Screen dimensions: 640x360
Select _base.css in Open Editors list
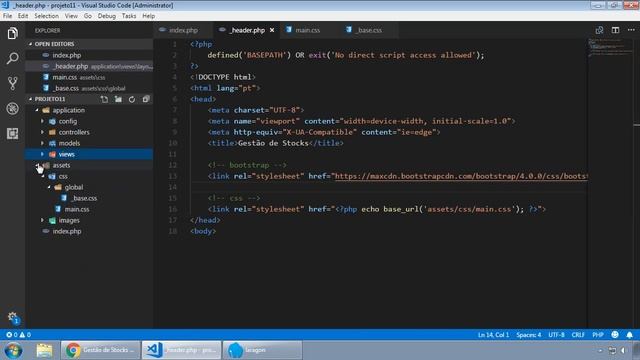click(x=89, y=88)
